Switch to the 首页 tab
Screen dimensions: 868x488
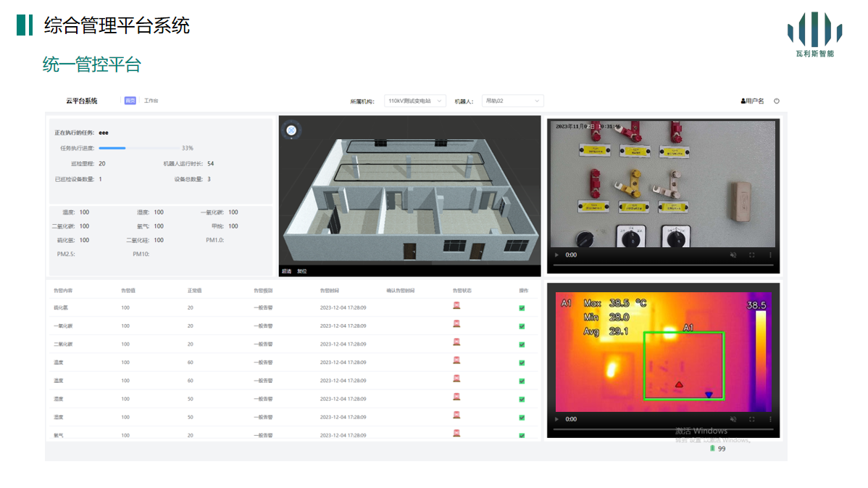pyautogui.click(x=130, y=101)
